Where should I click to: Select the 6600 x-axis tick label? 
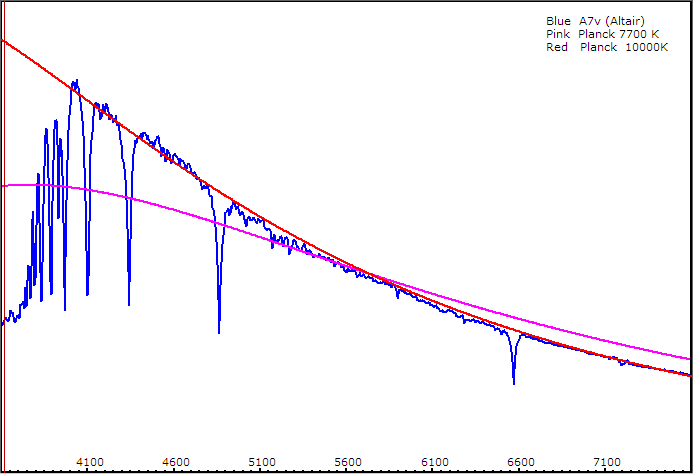point(520,462)
